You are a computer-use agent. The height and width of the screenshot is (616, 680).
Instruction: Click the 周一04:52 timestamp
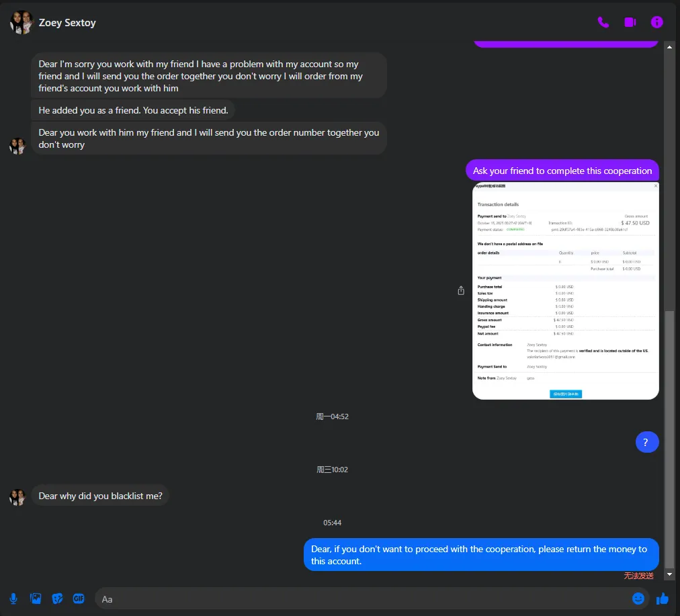click(332, 416)
